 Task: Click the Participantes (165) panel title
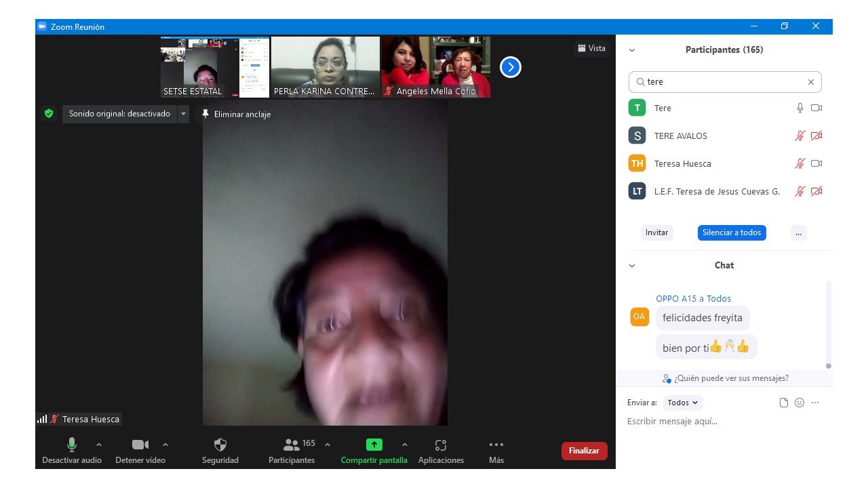tap(724, 50)
